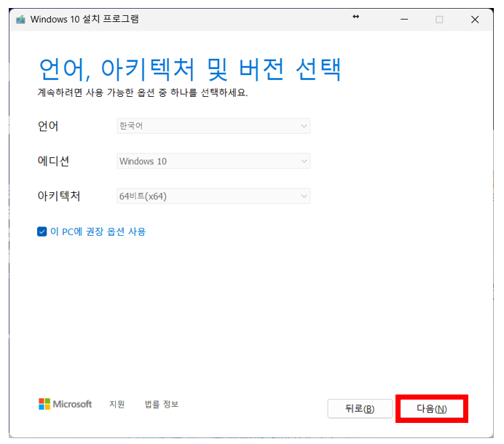Click the 다음(N) next button
The height and width of the screenshot is (444, 504).
coord(431,408)
